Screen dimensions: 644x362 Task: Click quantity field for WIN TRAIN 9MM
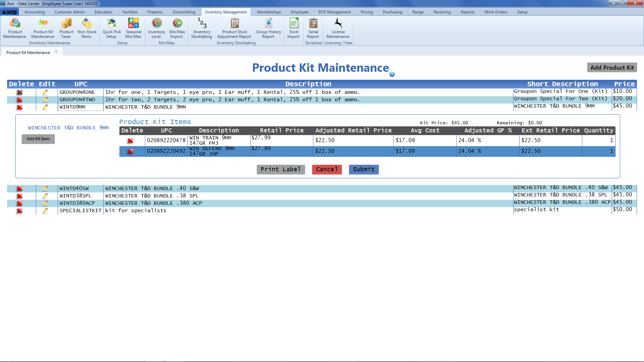click(x=599, y=140)
